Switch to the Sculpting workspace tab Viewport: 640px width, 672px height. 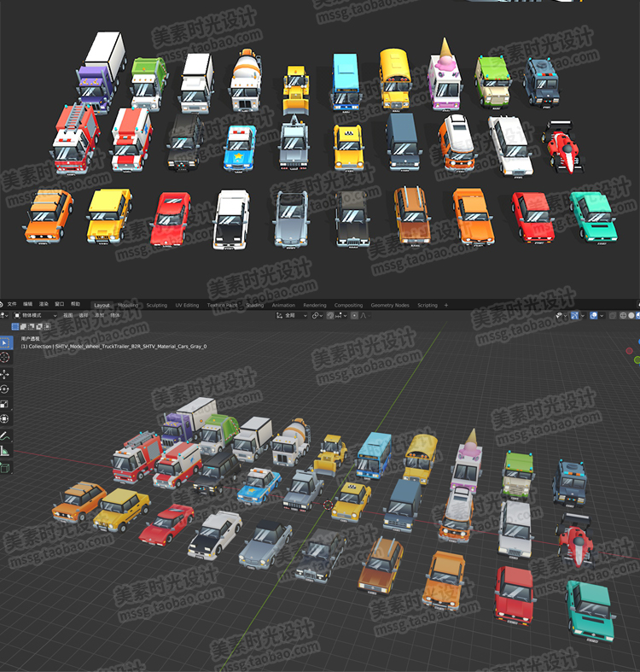(157, 305)
